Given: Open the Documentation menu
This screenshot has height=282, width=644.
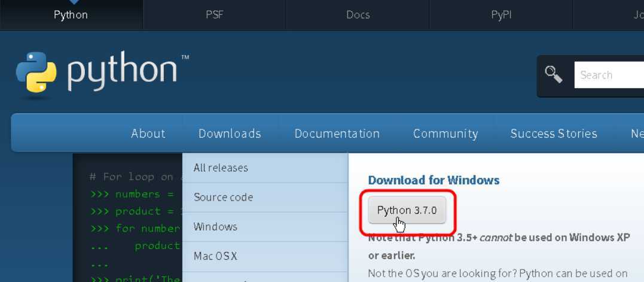Looking at the screenshot, I should click(337, 133).
